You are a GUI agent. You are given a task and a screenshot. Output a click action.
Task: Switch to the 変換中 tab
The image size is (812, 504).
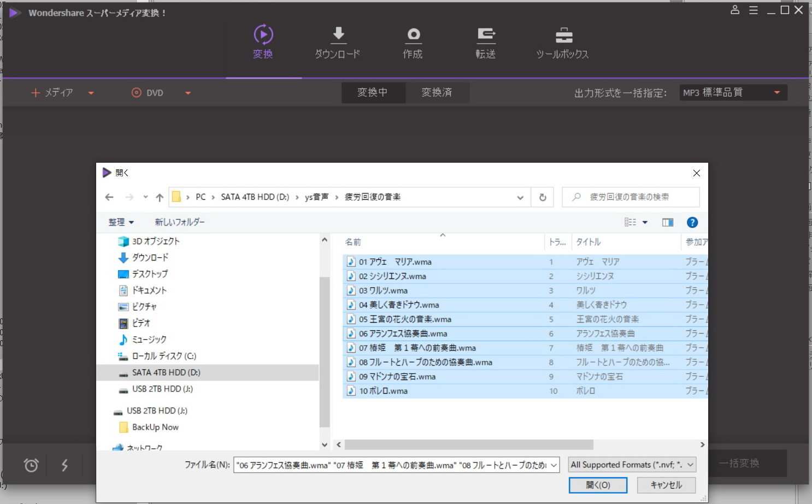tap(373, 93)
